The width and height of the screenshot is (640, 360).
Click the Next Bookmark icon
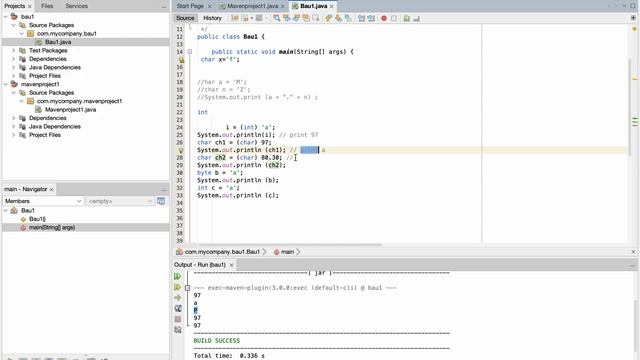(338, 18)
